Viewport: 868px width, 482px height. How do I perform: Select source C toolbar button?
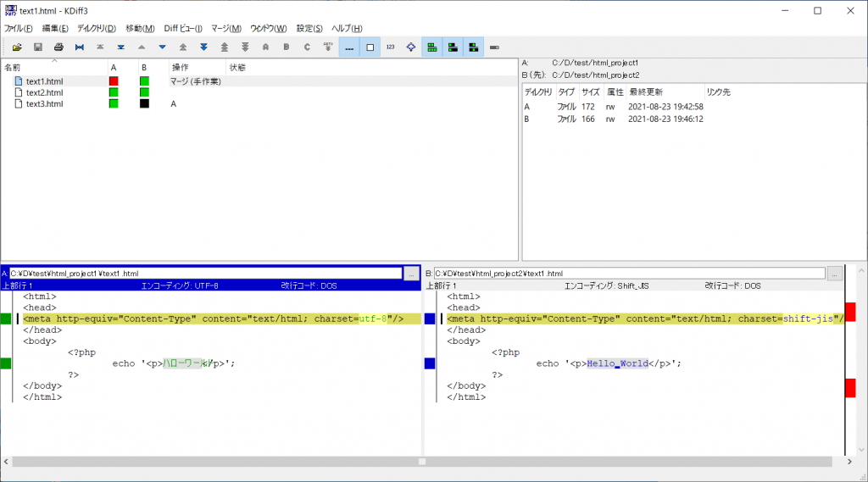(307, 47)
